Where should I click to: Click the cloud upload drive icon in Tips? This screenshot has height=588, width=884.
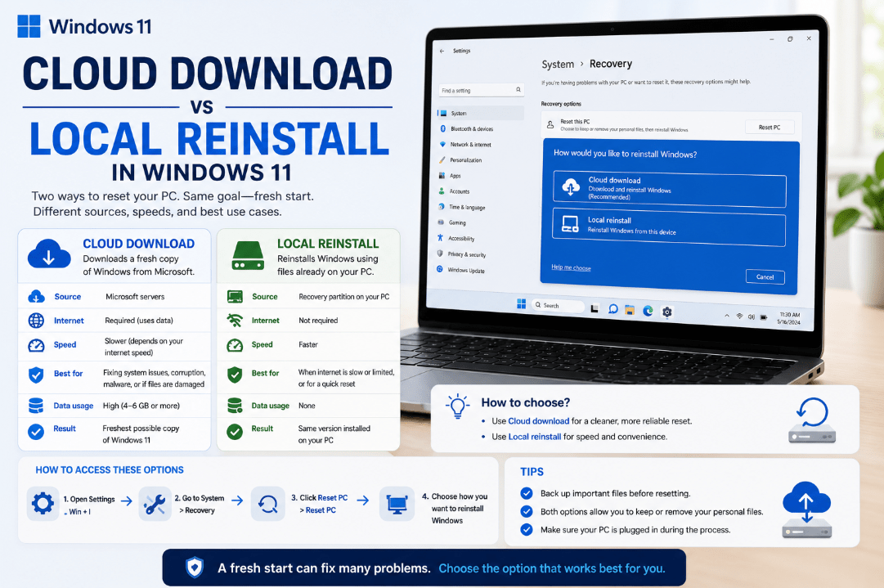[807, 509]
